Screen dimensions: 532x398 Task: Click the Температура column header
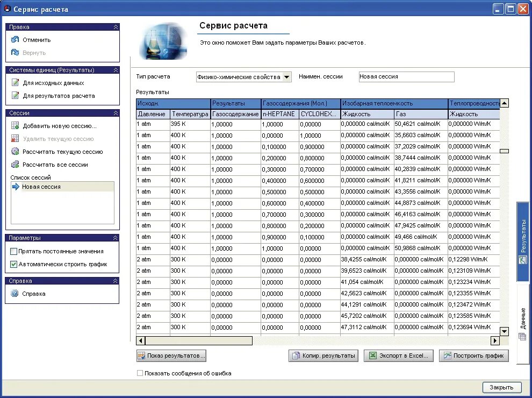pos(190,114)
